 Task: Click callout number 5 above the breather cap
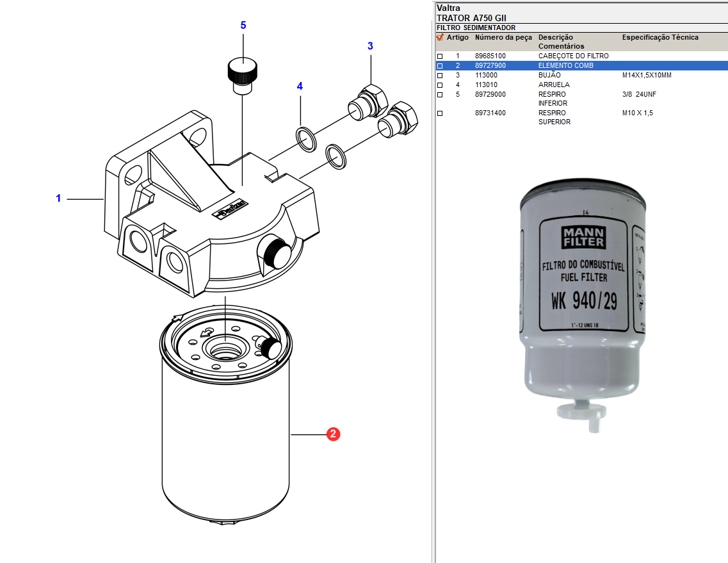tap(243, 26)
